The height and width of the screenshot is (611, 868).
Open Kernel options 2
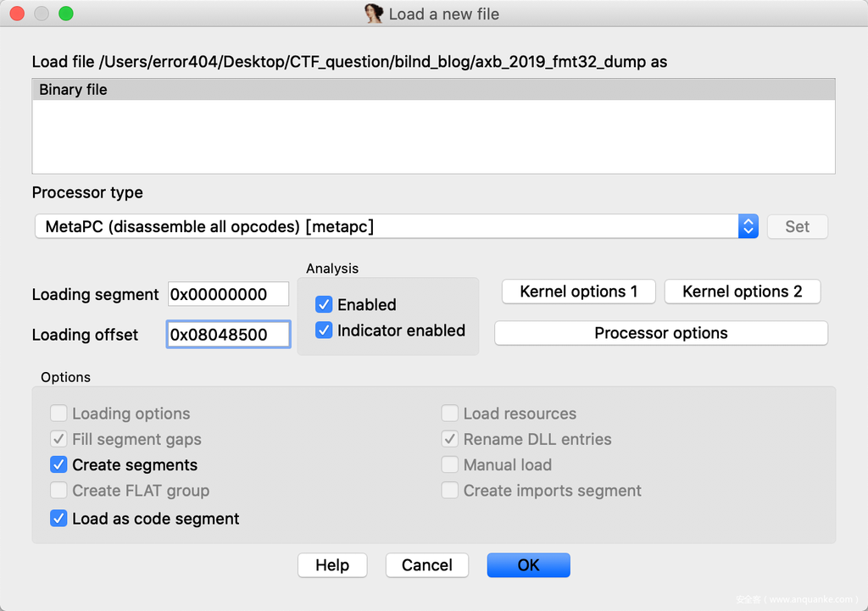tap(742, 292)
